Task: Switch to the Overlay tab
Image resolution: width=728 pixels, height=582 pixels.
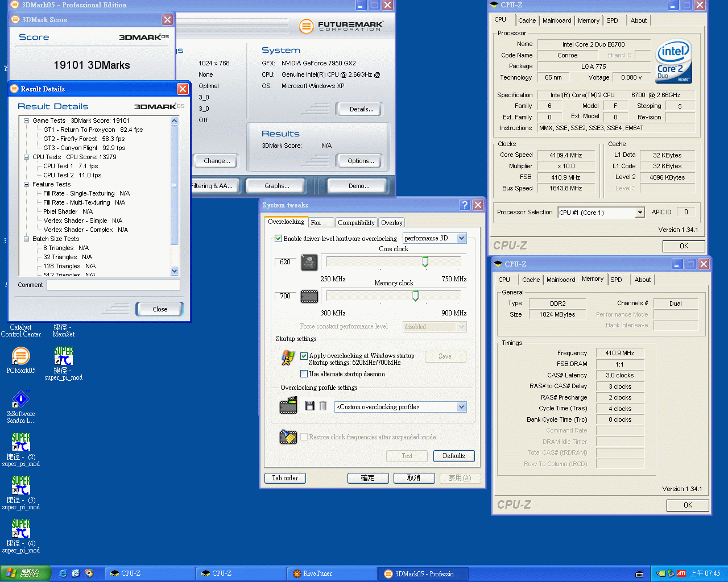Action: 392,223
